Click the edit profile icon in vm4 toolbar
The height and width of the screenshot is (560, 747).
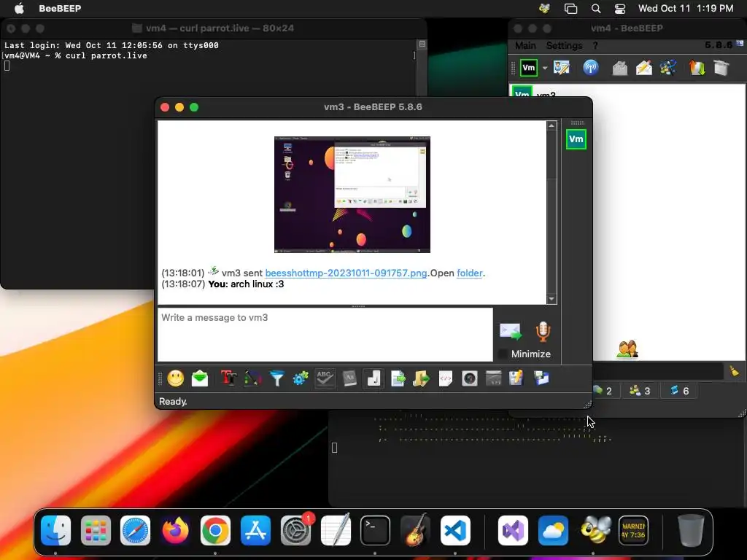click(562, 68)
